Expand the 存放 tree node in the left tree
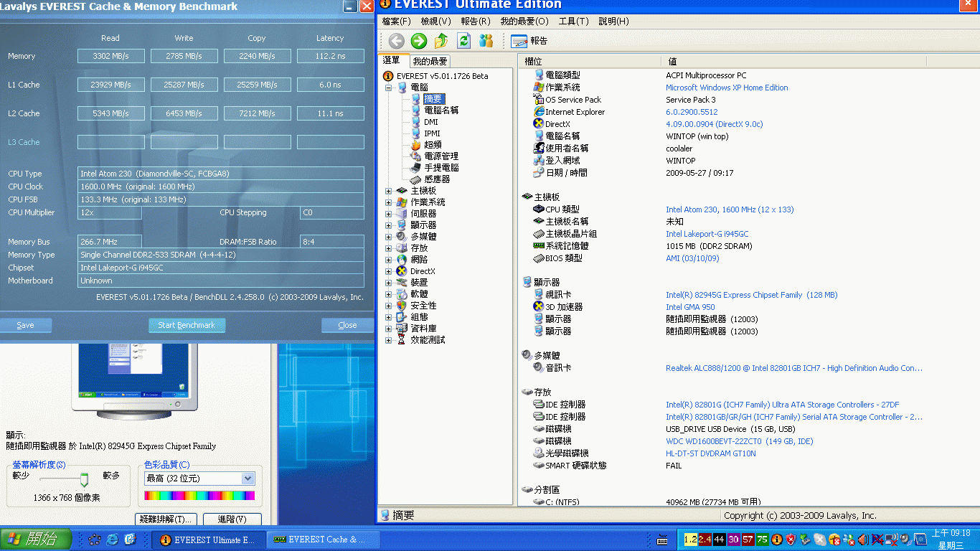 tap(389, 248)
